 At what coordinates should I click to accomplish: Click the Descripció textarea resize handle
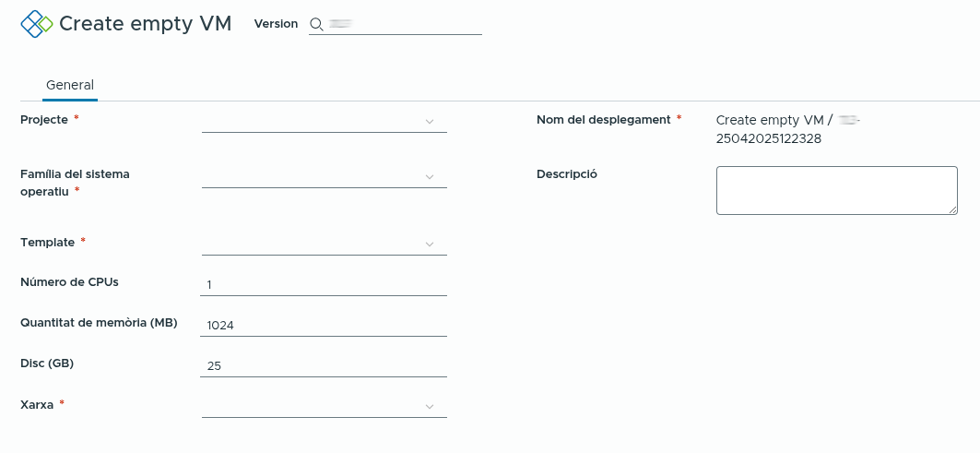(x=953, y=210)
